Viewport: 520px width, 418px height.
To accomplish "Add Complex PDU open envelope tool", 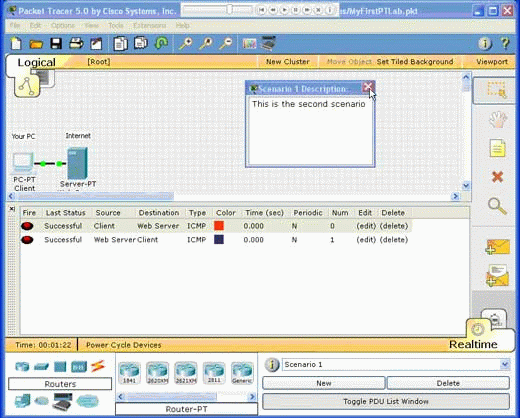I will coord(497,276).
